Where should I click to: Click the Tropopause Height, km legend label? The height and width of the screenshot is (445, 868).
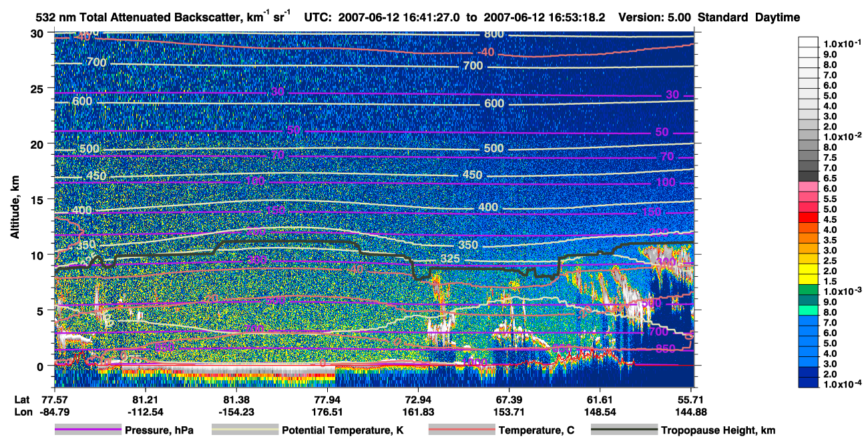(718, 430)
